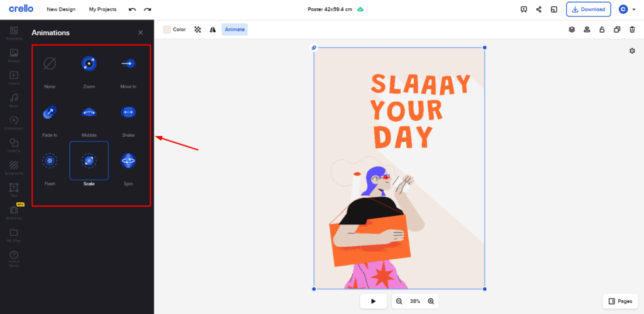The width and height of the screenshot is (644, 314).
Task: Open Music in the sidebar
Action: pyautogui.click(x=14, y=100)
